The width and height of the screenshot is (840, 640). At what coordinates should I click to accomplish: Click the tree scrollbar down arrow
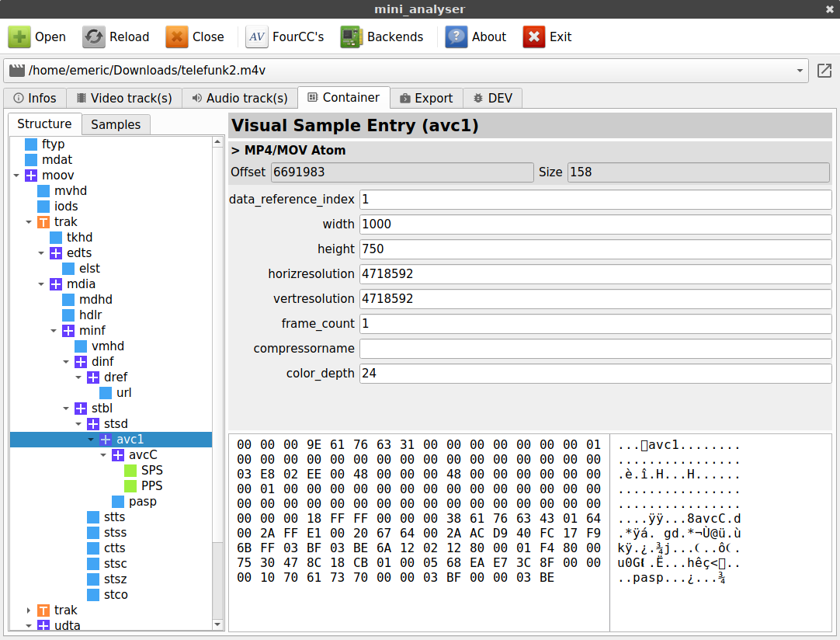pyautogui.click(x=217, y=624)
